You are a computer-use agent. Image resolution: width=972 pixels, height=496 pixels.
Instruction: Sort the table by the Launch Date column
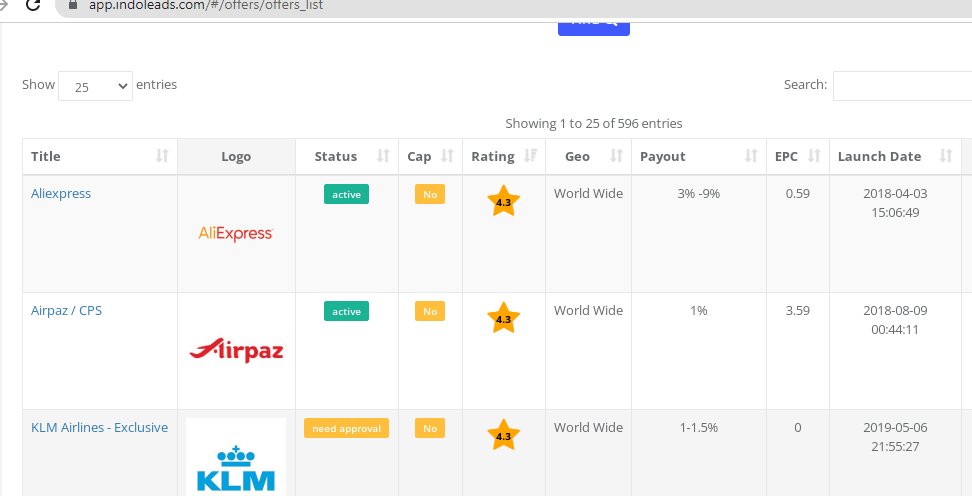(x=895, y=156)
